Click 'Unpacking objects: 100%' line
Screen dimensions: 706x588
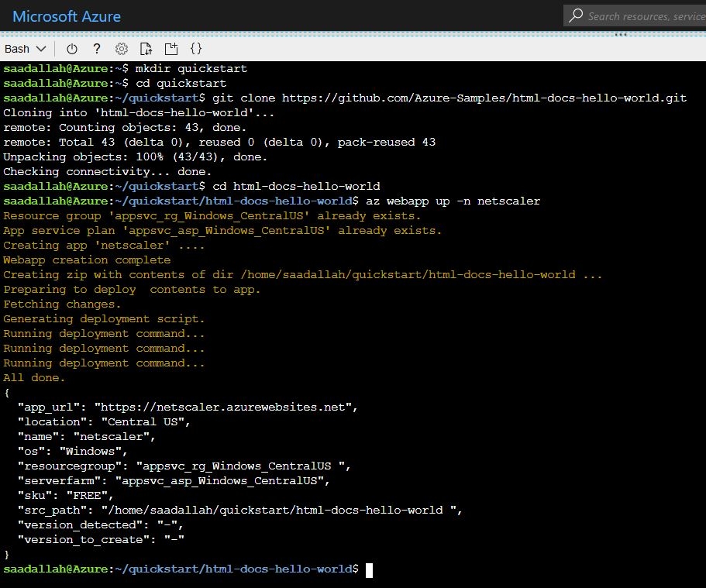tap(135, 156)
